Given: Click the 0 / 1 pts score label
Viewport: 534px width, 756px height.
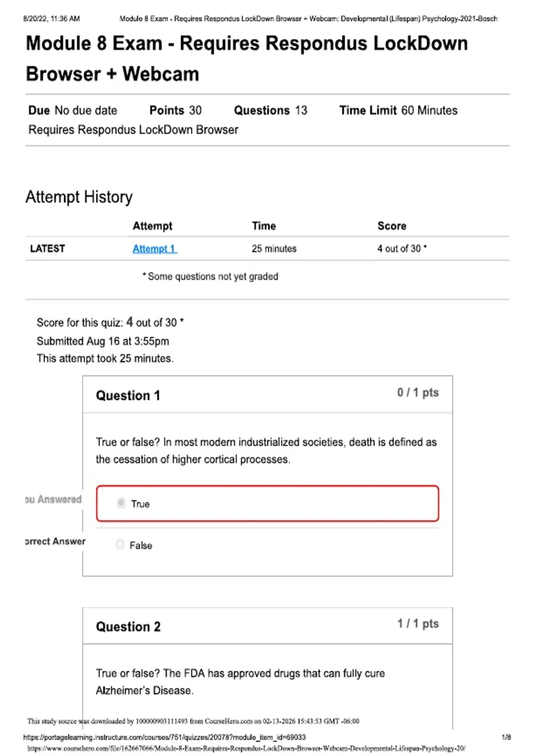Looking at the screenshot, I should 418,392.
